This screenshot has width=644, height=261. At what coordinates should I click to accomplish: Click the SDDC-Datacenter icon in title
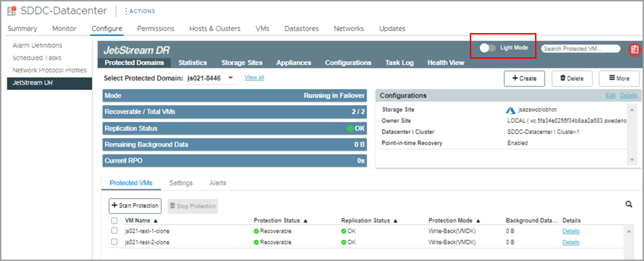coord(12,11)
